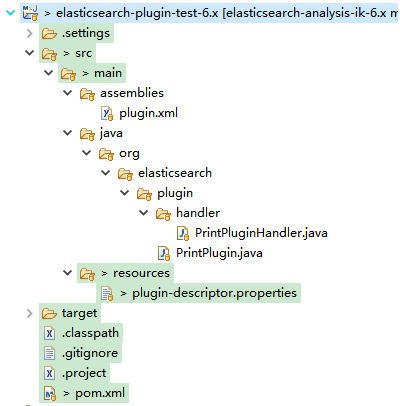The width and height of the screenshot is (400, 406).
Task: Select the pom.xml file name
Action: 100,393
